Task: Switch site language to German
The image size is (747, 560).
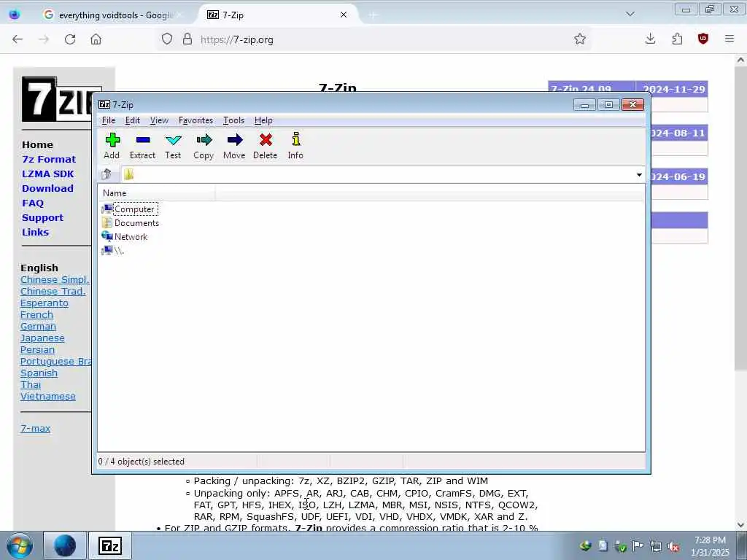Action: [38, 327]
